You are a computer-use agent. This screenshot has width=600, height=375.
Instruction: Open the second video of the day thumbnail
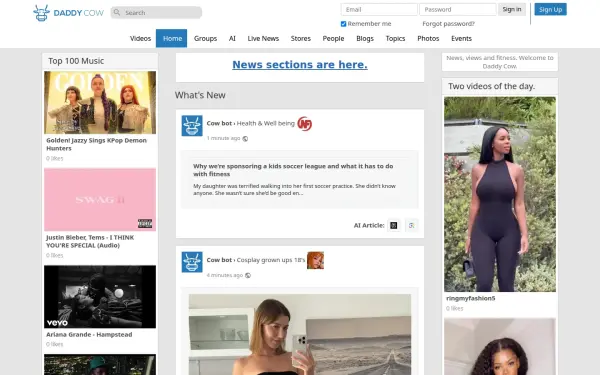tap(500, 347)
